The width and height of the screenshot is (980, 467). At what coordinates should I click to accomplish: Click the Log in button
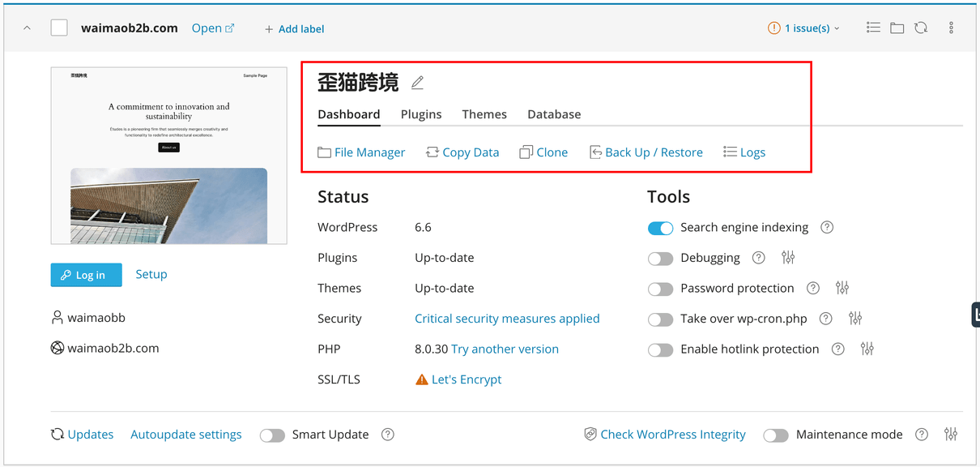(x=86, y=275)
